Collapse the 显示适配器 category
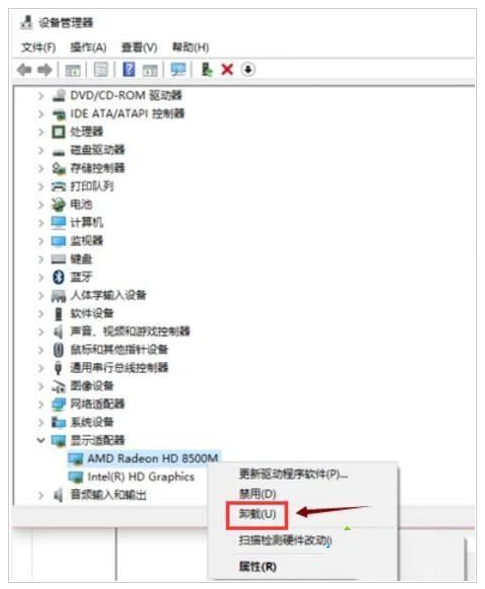 pos(41,440)
